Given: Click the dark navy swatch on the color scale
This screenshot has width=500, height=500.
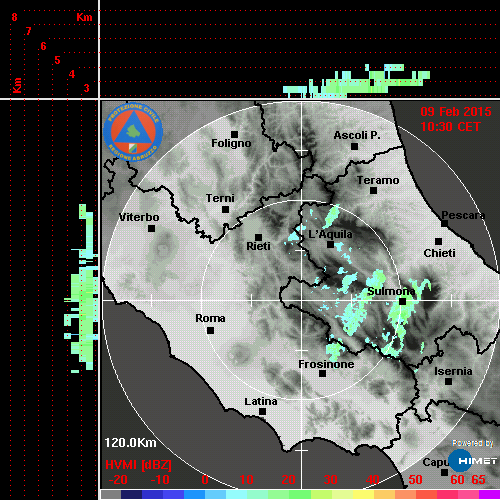Looking at the screenshot, I should (131, 495).
